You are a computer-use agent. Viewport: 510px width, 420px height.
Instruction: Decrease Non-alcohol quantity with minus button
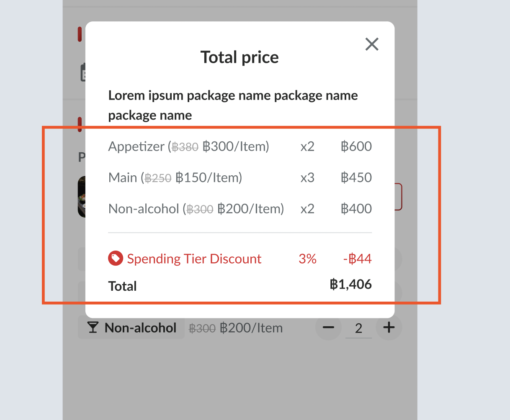point(329,328)
